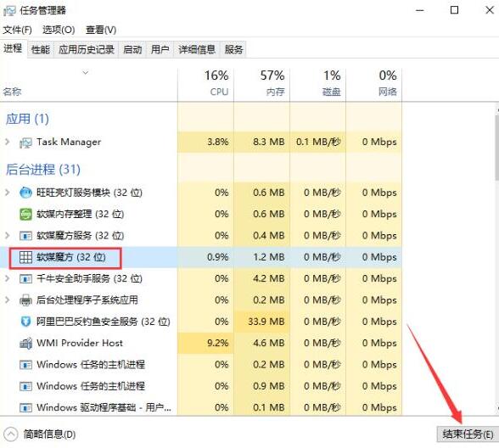Click the 8.3 MB memory value
499x448 pixels.
[x=268, y=142]
